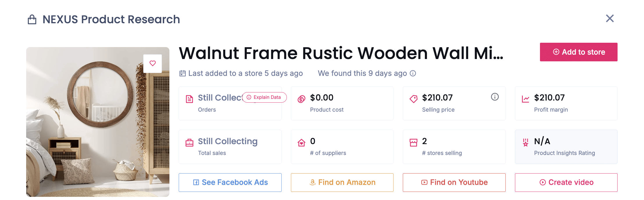
Task: Open Find on Amazon
Action: pyautogui.click(x=342, y=182)
